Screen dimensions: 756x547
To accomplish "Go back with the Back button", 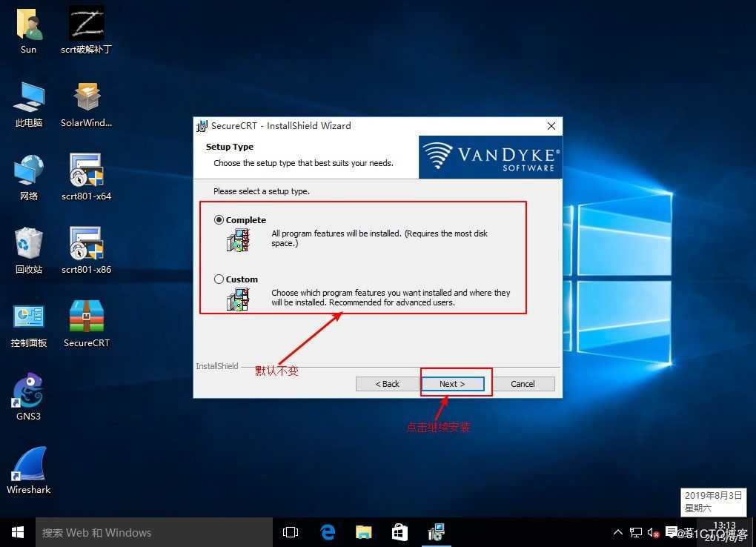I will pyautogui.click(x=387, y=384).
